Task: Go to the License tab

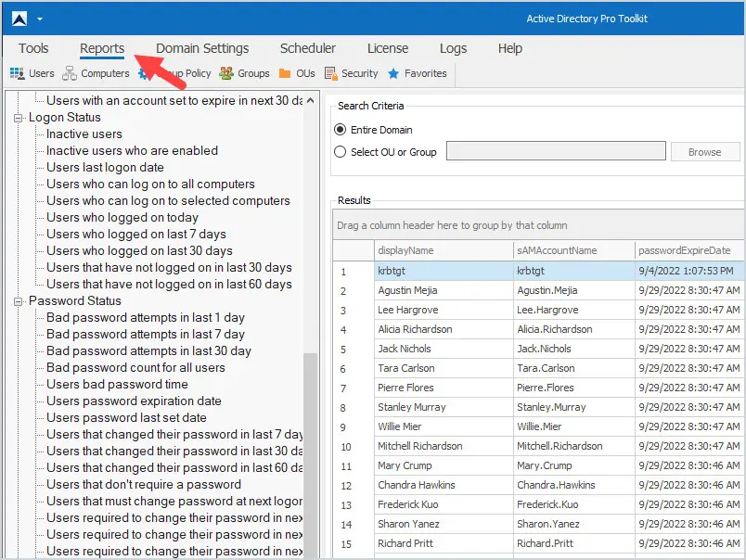Action: (388, 48)
